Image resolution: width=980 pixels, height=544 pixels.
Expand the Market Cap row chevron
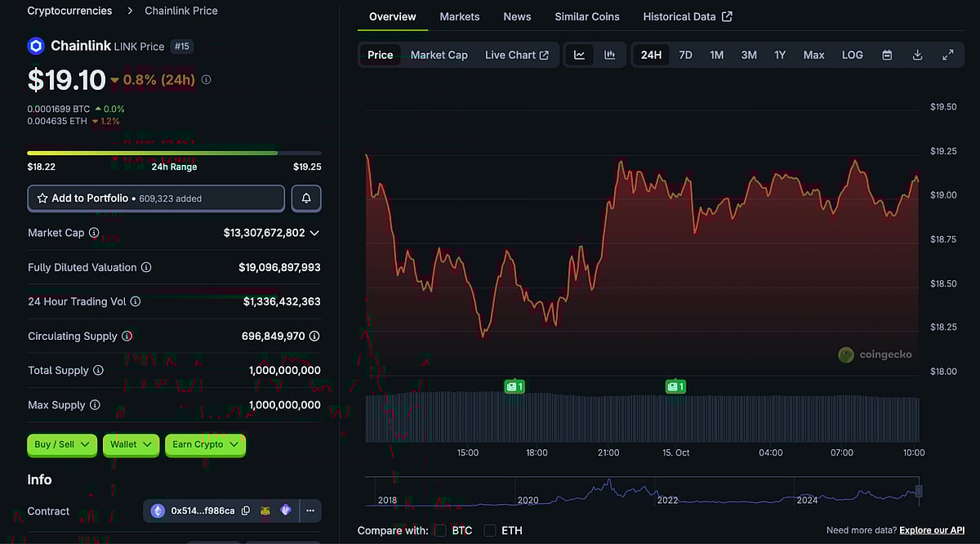(x=314, y=232)
